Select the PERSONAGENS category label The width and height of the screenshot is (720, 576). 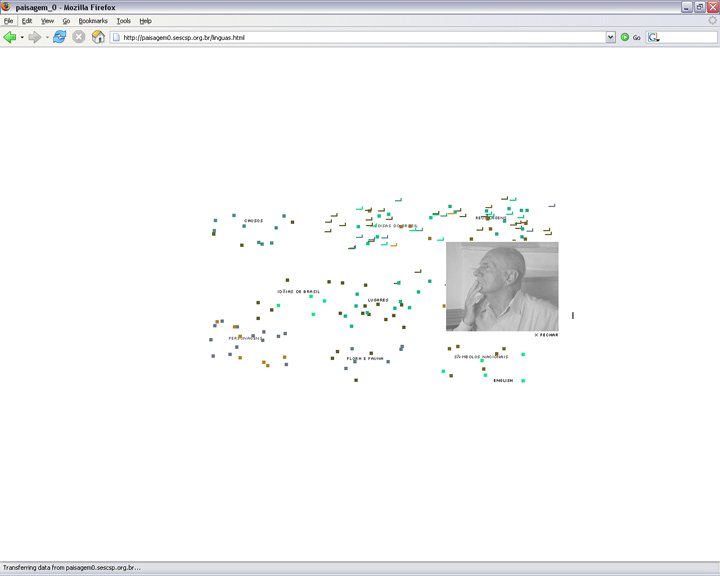click(x=246, y=339)
